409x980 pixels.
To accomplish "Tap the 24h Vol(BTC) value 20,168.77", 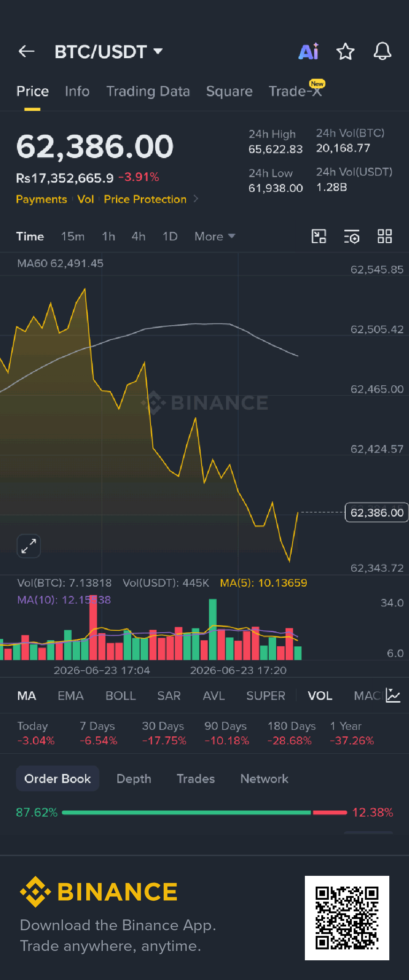I will click(343, 148).
